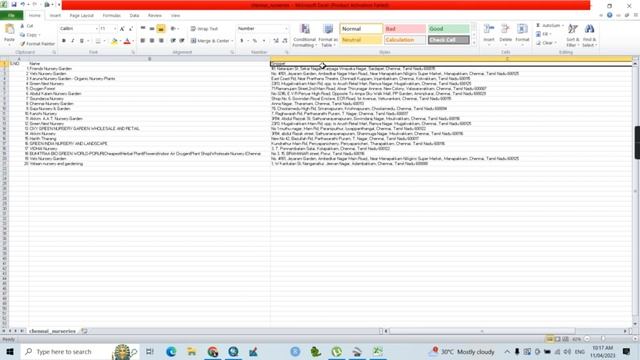Open the File tab

(x=11, y=16)
